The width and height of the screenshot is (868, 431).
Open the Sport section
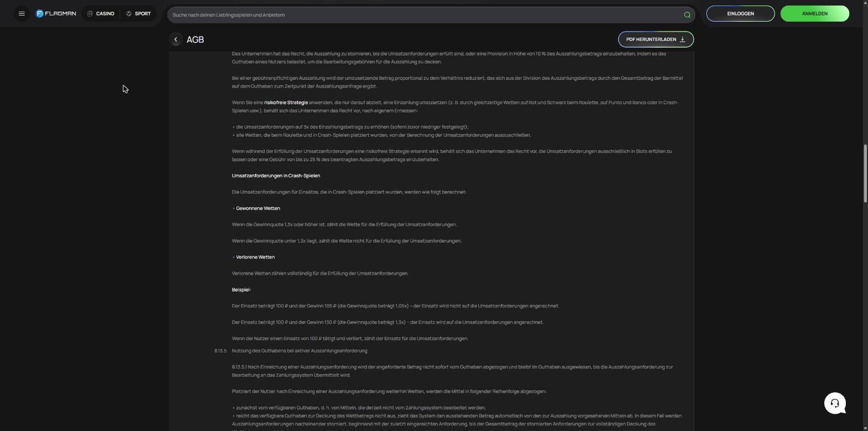(138, 14)
